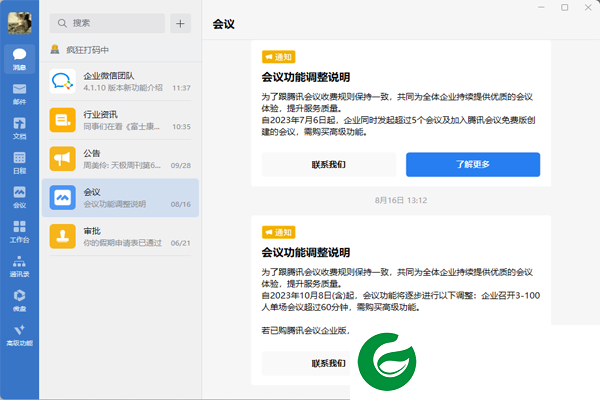
Task: Click the second 会议功能调整说明 heading
Action: 306,253
